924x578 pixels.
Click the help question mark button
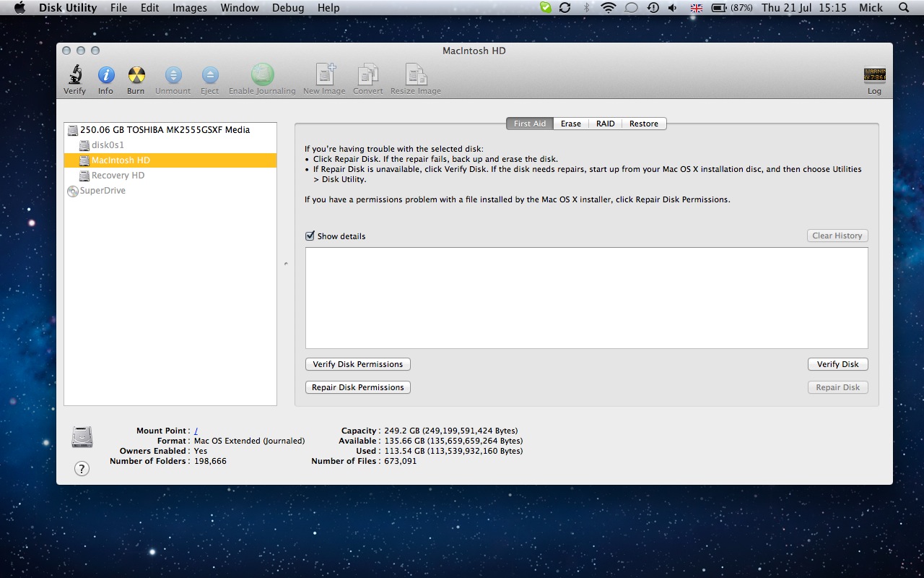[x=82, y=469]
